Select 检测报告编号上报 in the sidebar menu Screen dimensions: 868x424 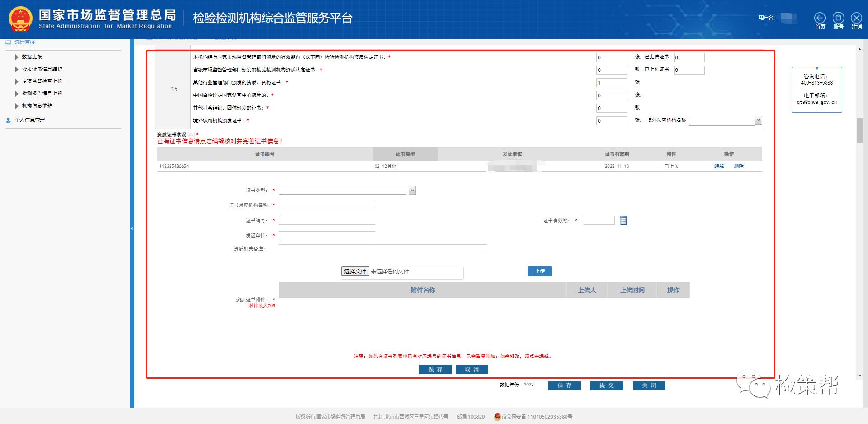(42, 93)
